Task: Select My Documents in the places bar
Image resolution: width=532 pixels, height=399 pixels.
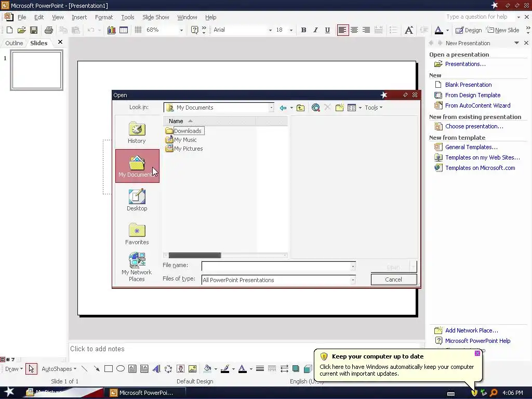Action: 137,166
